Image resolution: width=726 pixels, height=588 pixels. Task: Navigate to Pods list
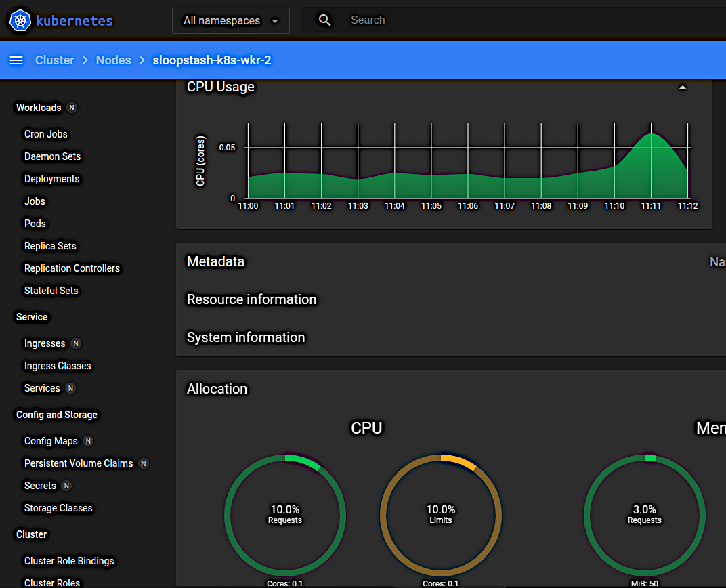tap(35, 224)
